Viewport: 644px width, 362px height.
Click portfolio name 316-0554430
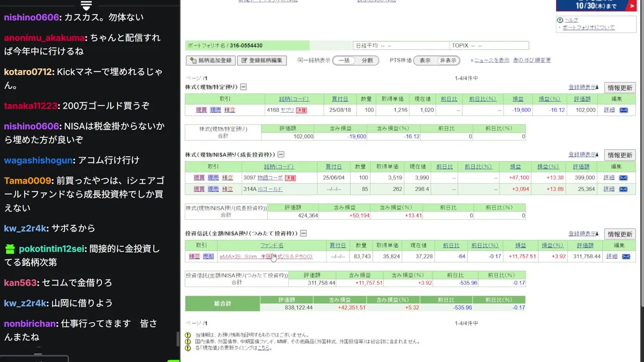(246, 46)
